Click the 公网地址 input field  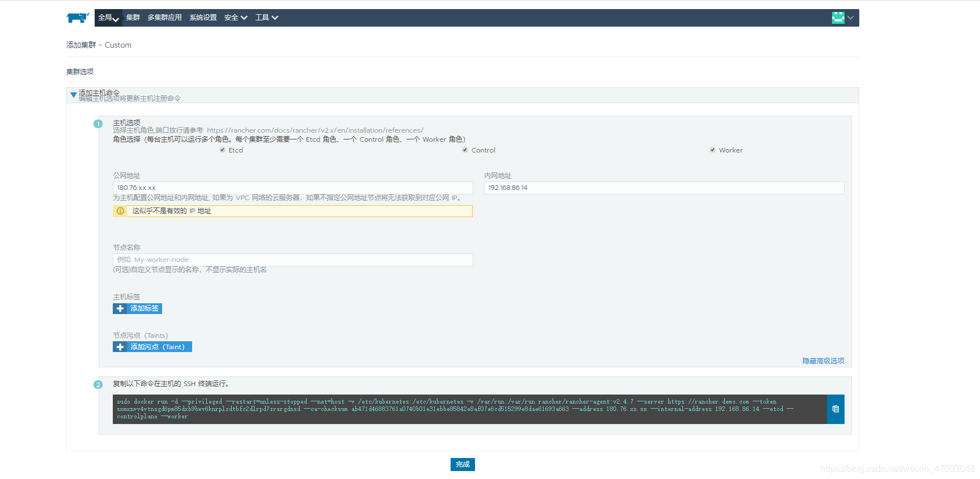point(292,188)
